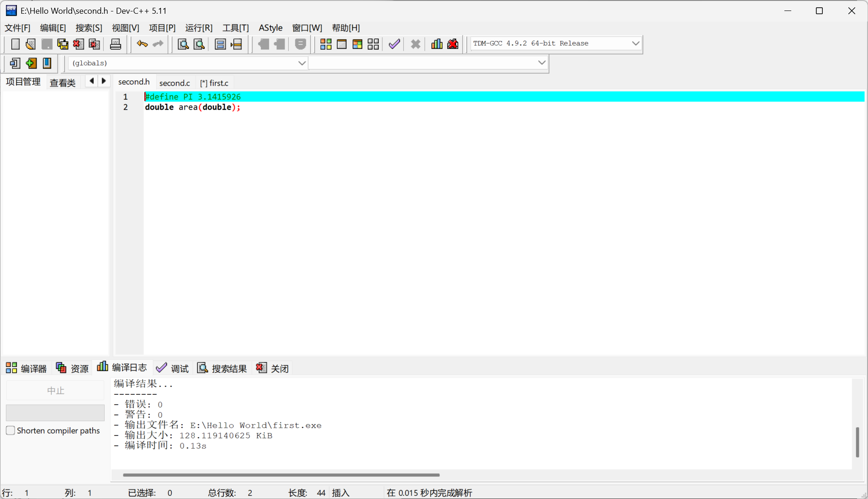
Task: Open the 文件[F] menu
Action: pos(17,28)
